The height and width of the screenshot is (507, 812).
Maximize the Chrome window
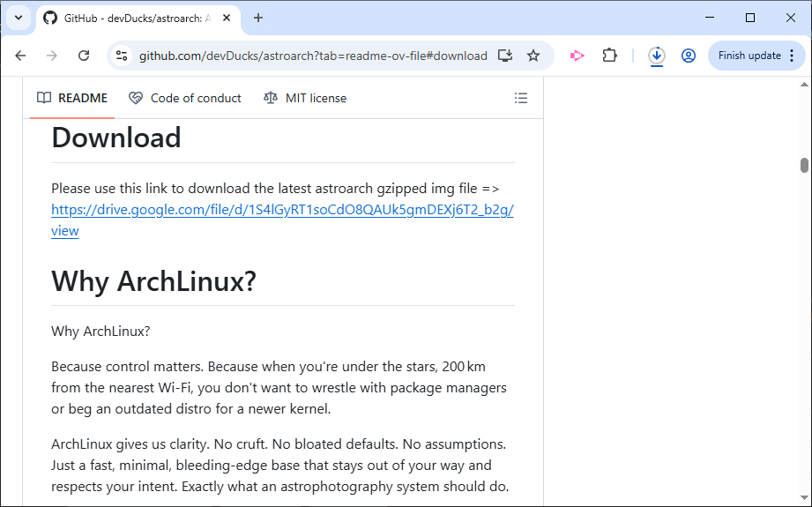[750, 18]
